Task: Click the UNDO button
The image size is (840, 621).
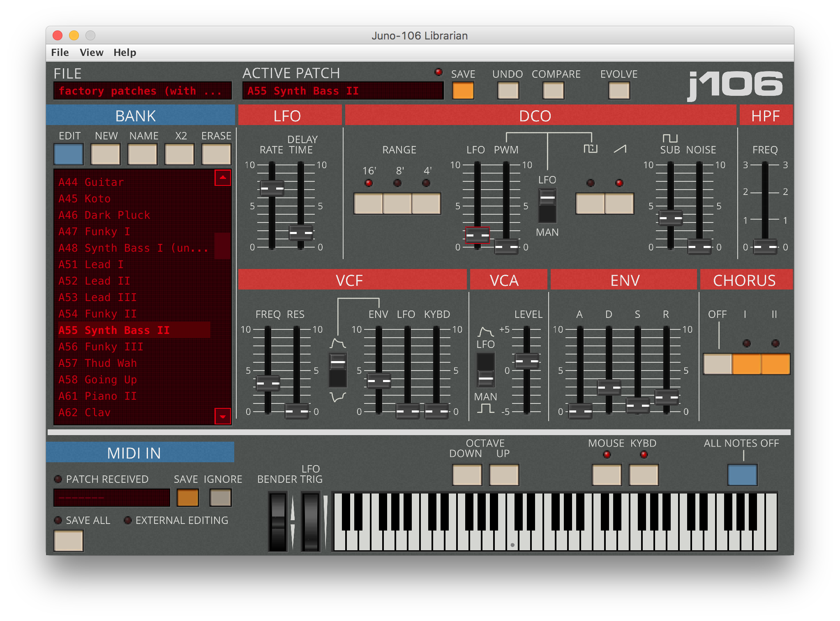Action: (508, 90)
